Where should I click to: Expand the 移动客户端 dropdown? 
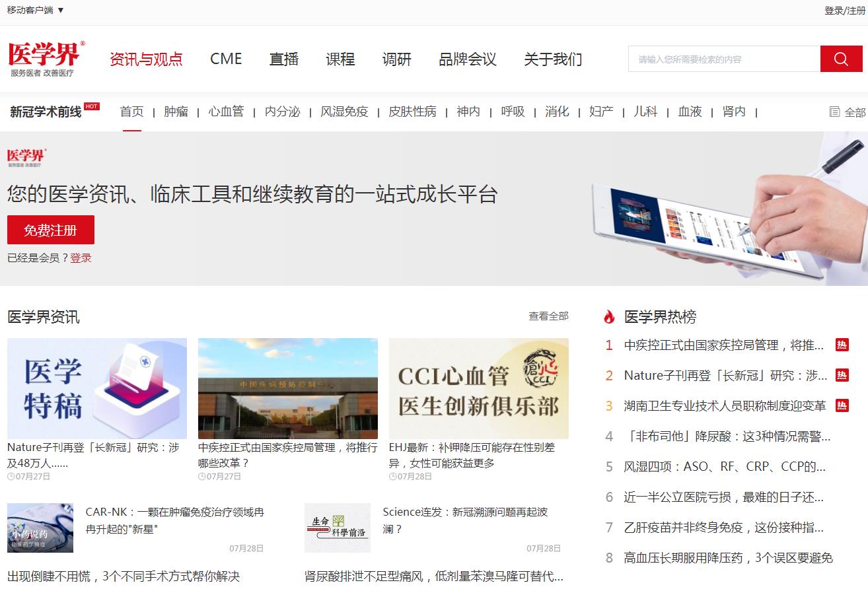[x=36, y=10]
